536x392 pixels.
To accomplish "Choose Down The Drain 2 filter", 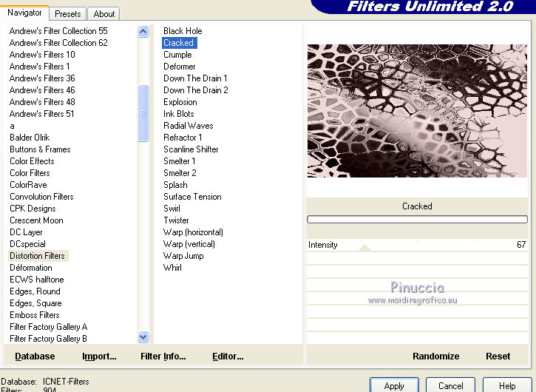I will tap(195, 90).
